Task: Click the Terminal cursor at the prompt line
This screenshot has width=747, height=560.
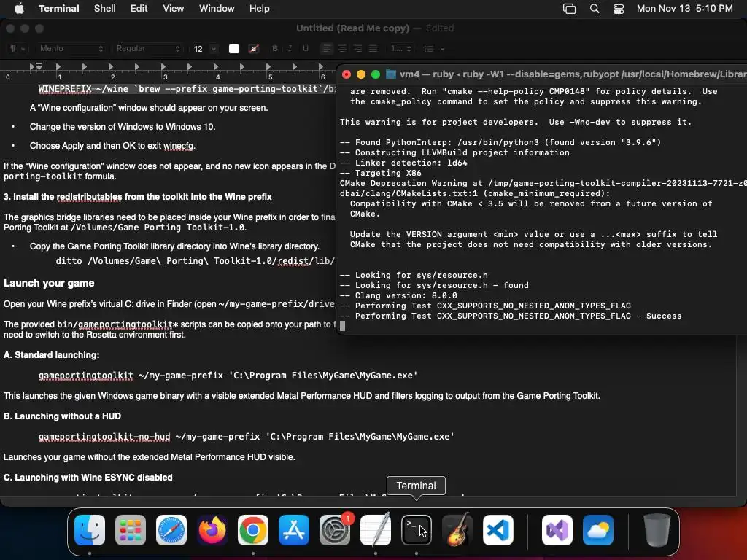Action: [343, 326]
